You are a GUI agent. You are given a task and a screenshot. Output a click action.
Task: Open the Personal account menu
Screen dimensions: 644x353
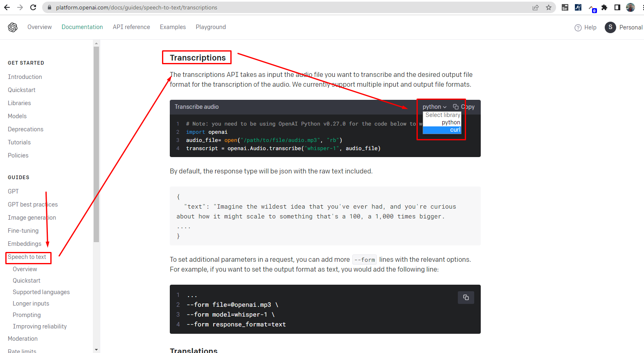(631, 27)
